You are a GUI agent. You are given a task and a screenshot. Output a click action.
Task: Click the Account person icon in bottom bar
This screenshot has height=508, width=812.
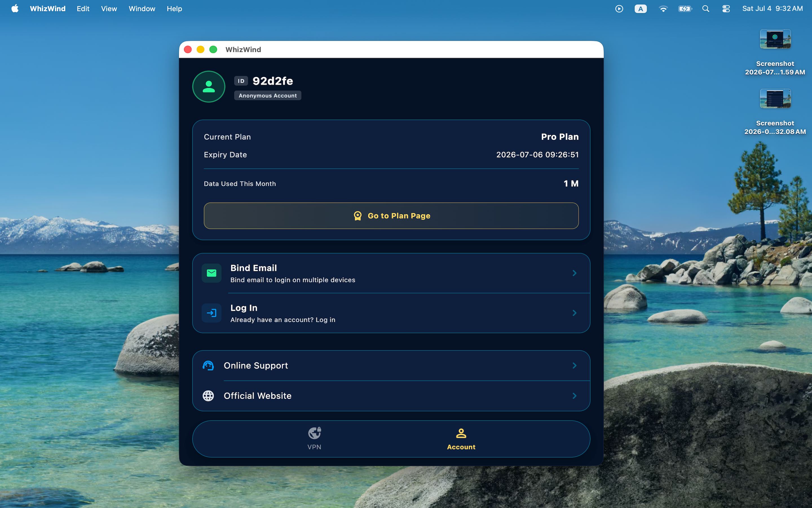[461, 433]
